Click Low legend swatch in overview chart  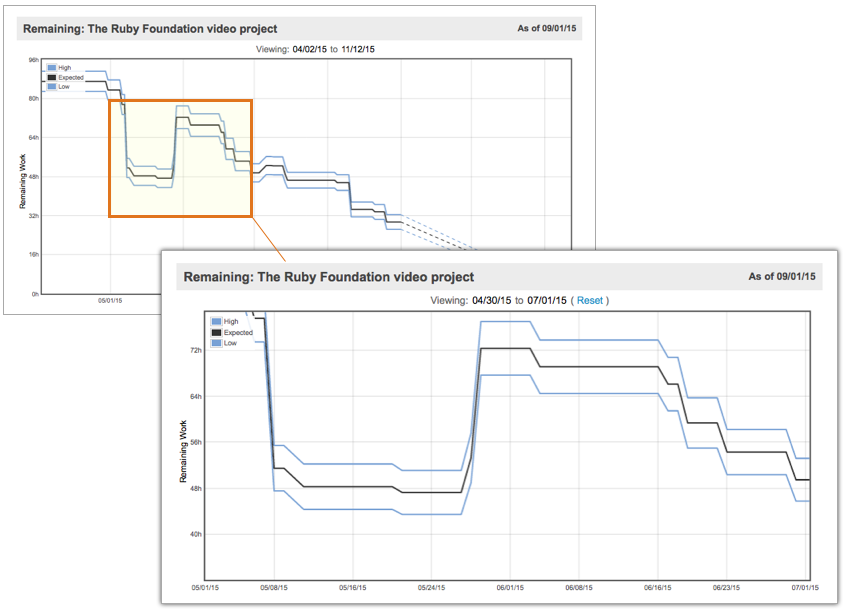[52, 87]
